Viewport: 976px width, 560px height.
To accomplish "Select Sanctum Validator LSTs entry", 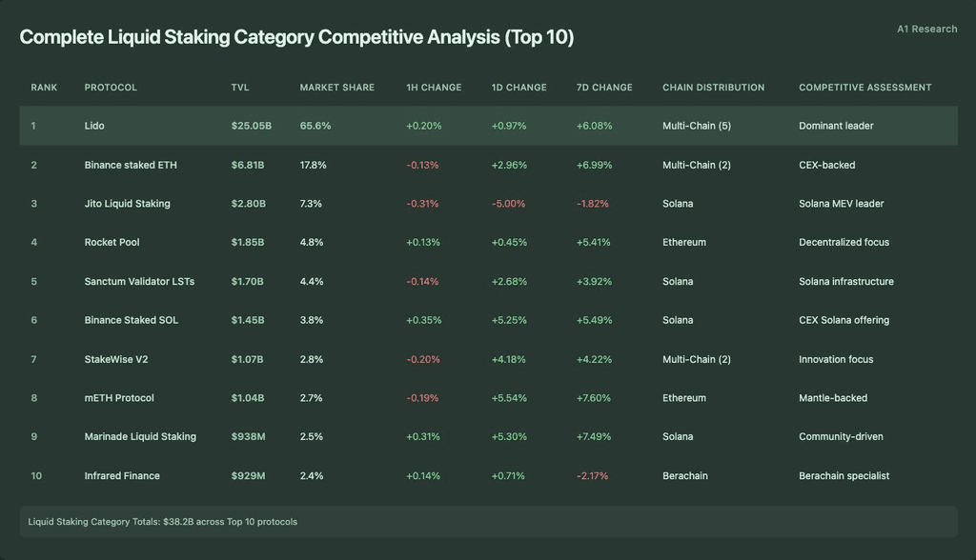I will pos(139,281).
